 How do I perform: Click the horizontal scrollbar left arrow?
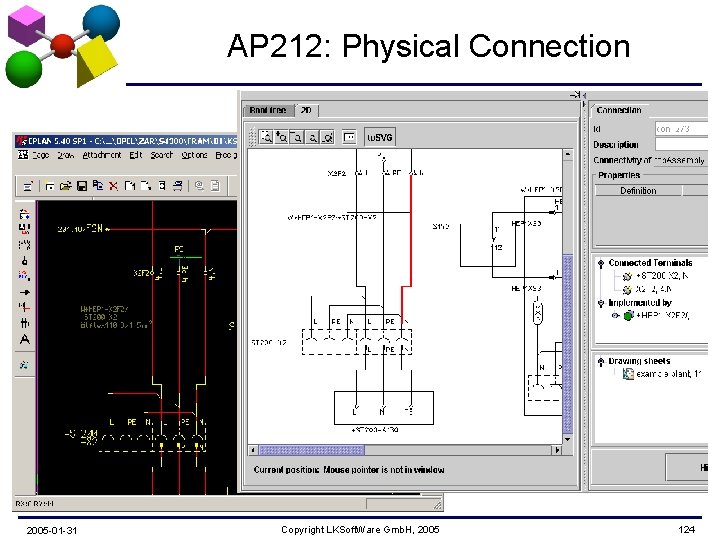(x=253, y=450)
